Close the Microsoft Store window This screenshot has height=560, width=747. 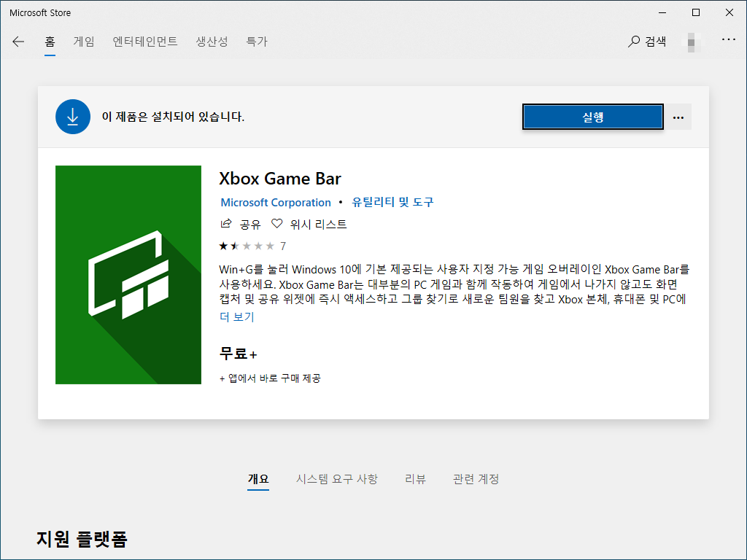(729, 13)
